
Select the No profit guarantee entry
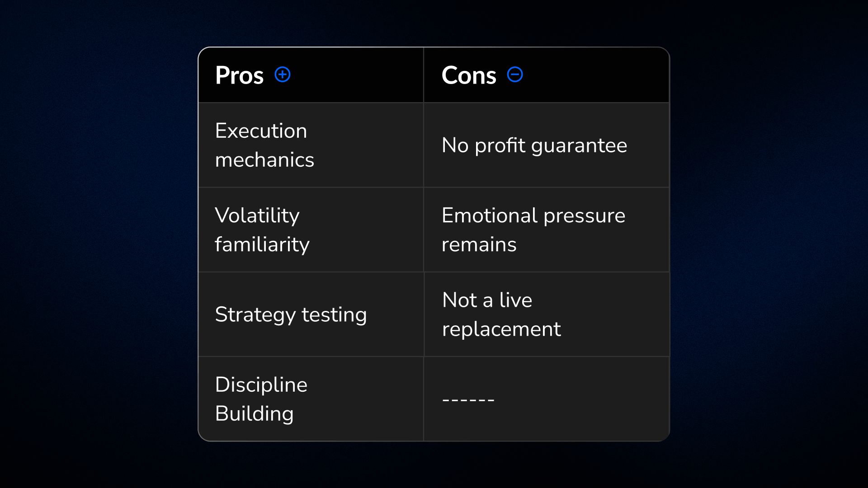coord(534,145)
